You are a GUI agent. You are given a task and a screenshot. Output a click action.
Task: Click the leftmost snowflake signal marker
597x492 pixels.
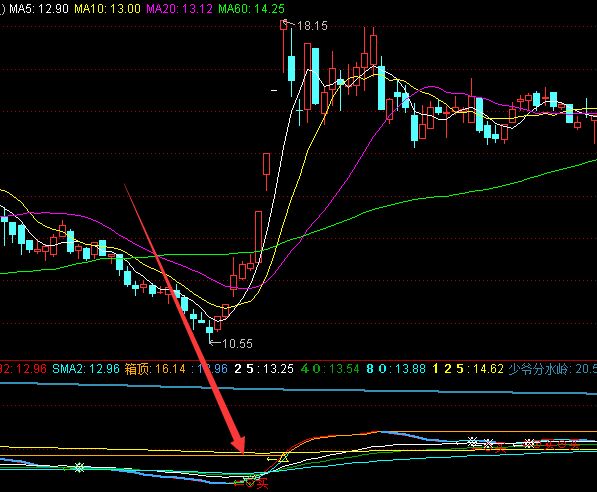(79, 467)
